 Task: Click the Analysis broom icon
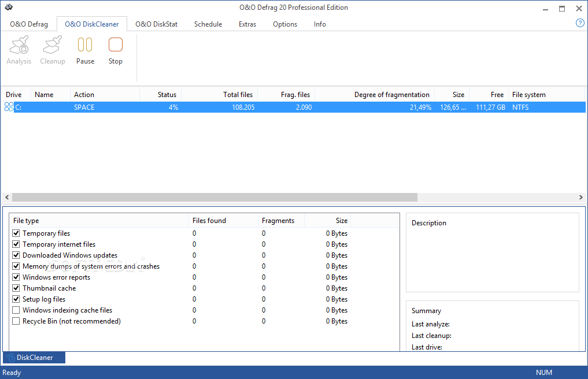click(x=19, y=45)
